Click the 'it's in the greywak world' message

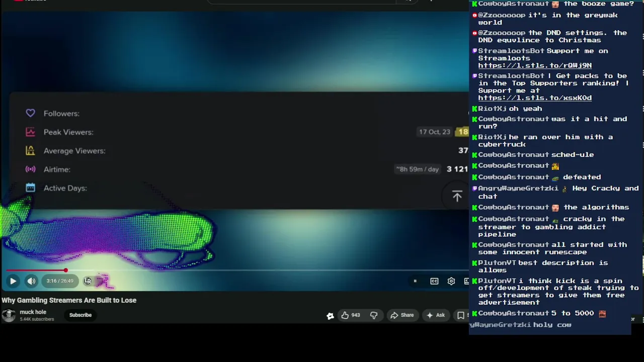click(x=548, y=19)
